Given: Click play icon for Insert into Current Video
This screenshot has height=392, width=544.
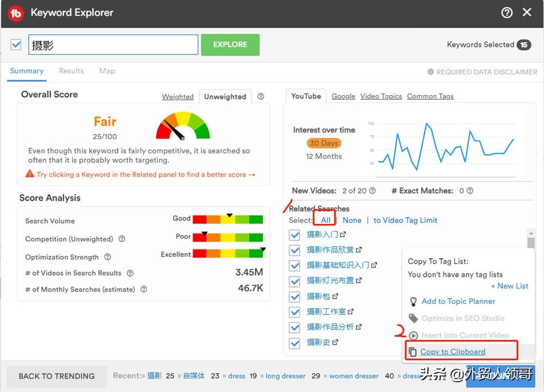Looking at the screenshot, I should [413, 335].
